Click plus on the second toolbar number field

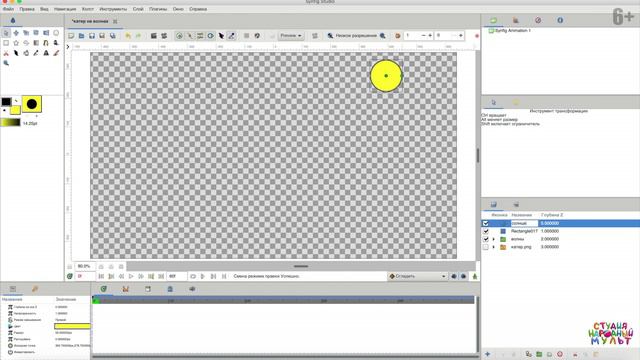click(461, 36)
